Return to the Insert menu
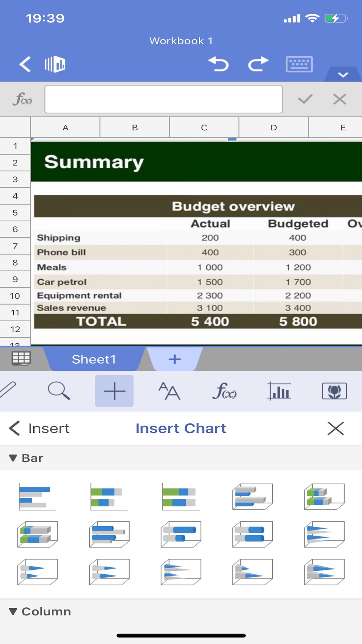362x644 pixels. pos(39,428)
